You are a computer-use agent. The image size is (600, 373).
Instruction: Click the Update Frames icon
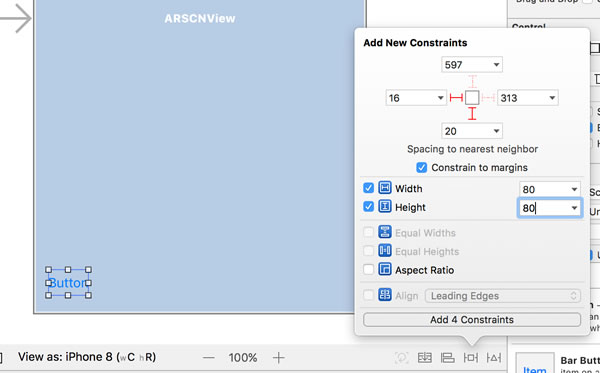[x=401, y=358]
